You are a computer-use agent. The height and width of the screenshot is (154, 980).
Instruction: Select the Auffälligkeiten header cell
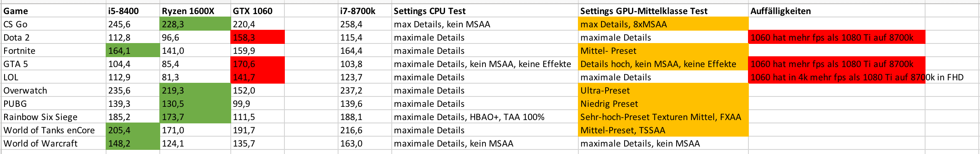click(837, 11)
